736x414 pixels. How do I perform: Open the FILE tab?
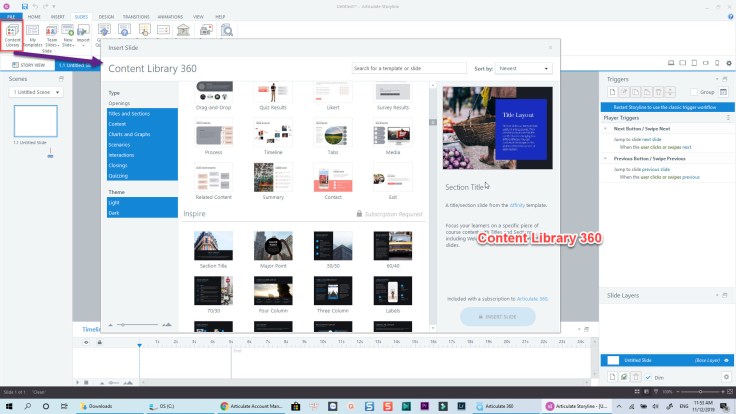click(x=11, y=16)
